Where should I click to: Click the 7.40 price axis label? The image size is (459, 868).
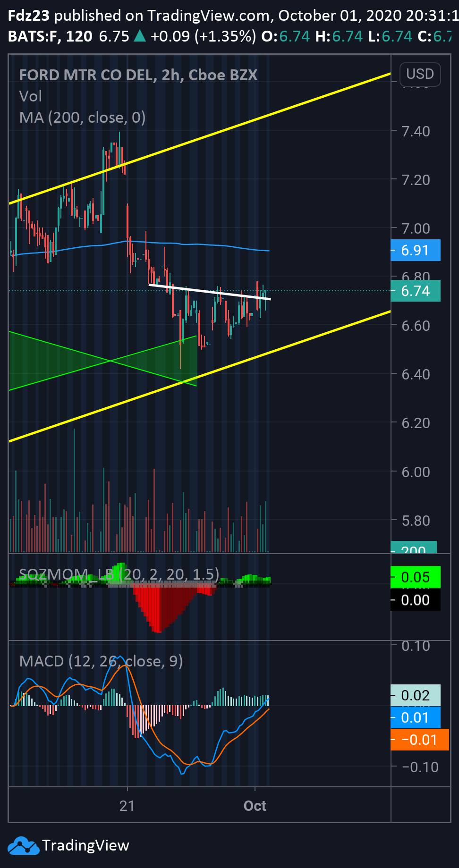[416, 131]
